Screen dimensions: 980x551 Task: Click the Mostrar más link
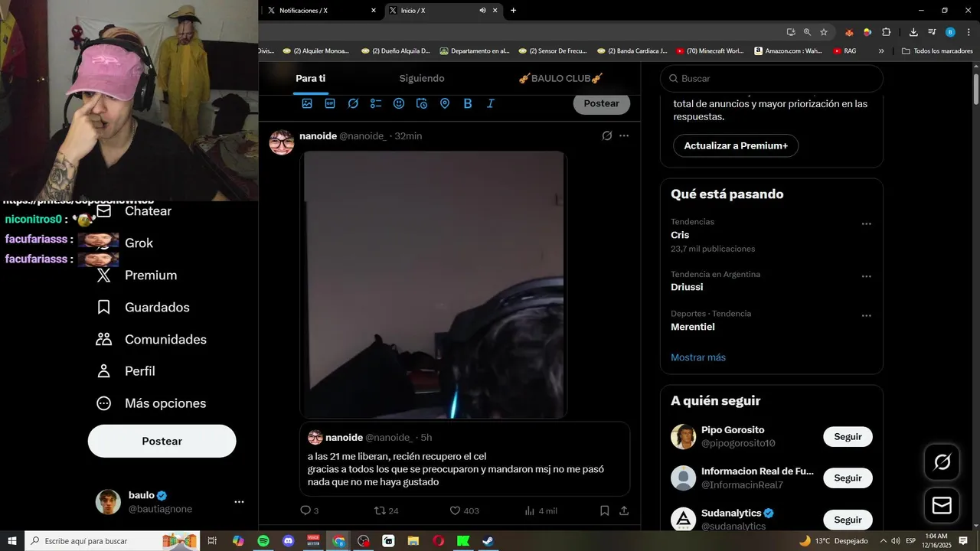click(698, 357)
